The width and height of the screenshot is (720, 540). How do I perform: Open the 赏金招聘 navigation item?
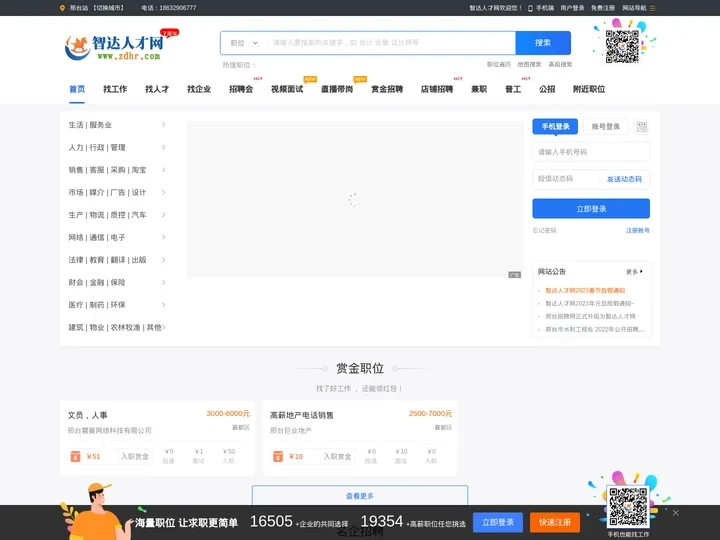tap(387, 89)
